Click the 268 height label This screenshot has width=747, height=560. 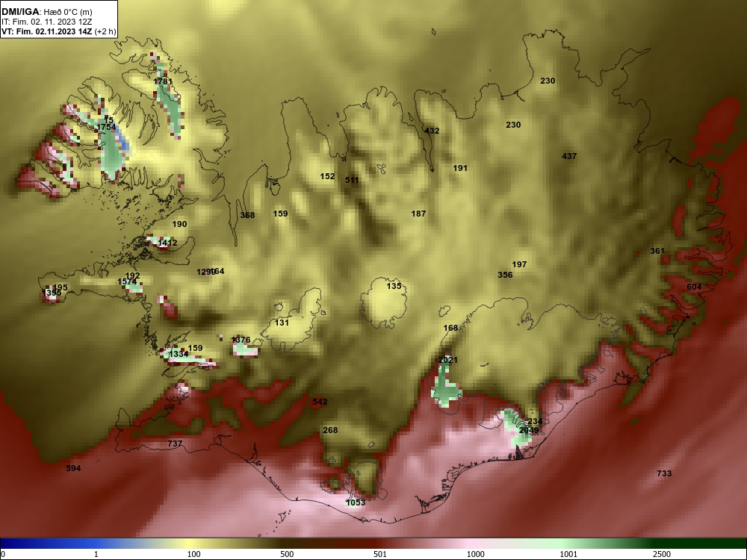pos(331,431)
